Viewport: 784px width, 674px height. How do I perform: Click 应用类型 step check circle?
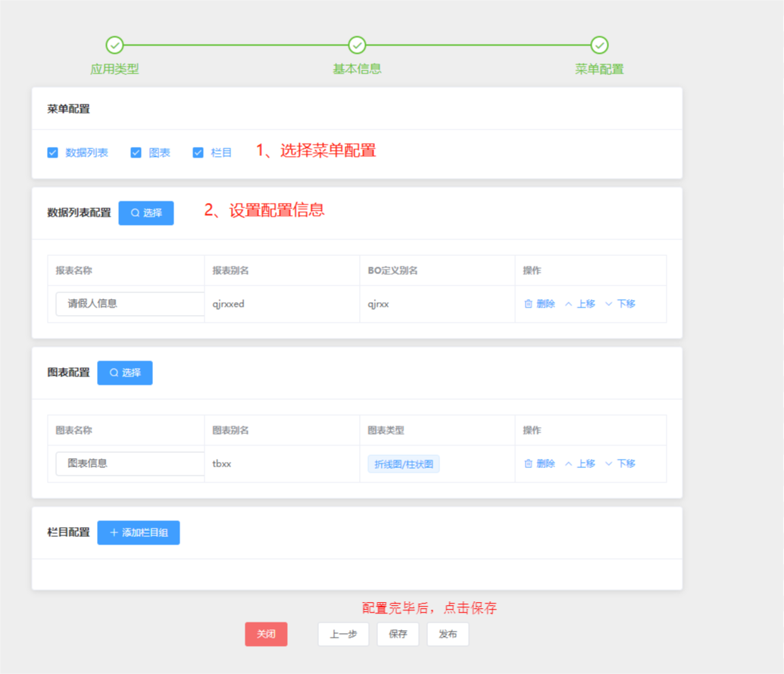pyautogui.click(x=114, y=45)
